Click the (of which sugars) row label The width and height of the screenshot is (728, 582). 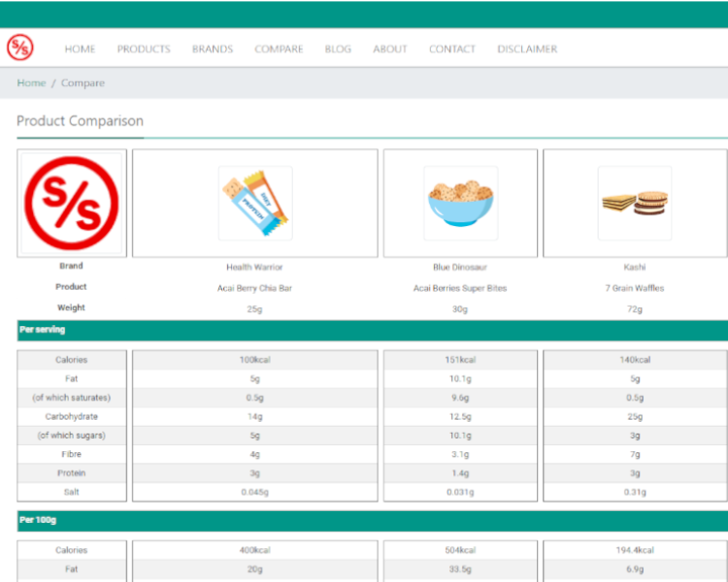pyautogui.click(x=72, y=436)
